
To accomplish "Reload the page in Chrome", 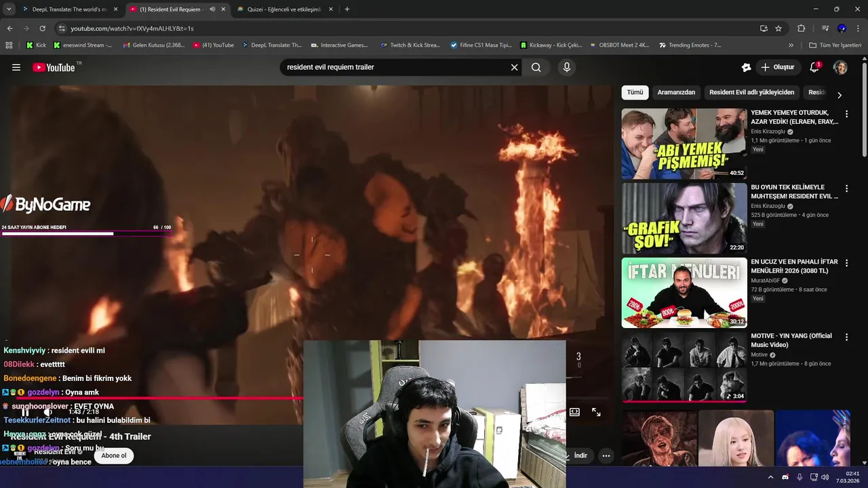I will (42, 28).
